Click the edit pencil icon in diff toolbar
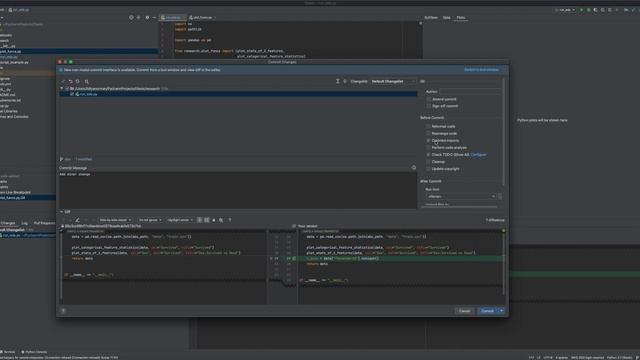 (77, 220)
